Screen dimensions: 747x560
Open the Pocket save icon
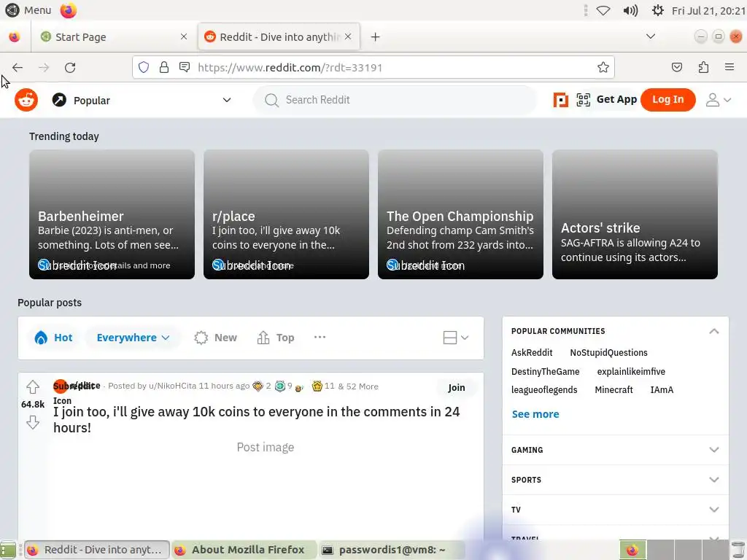point(677,67)
